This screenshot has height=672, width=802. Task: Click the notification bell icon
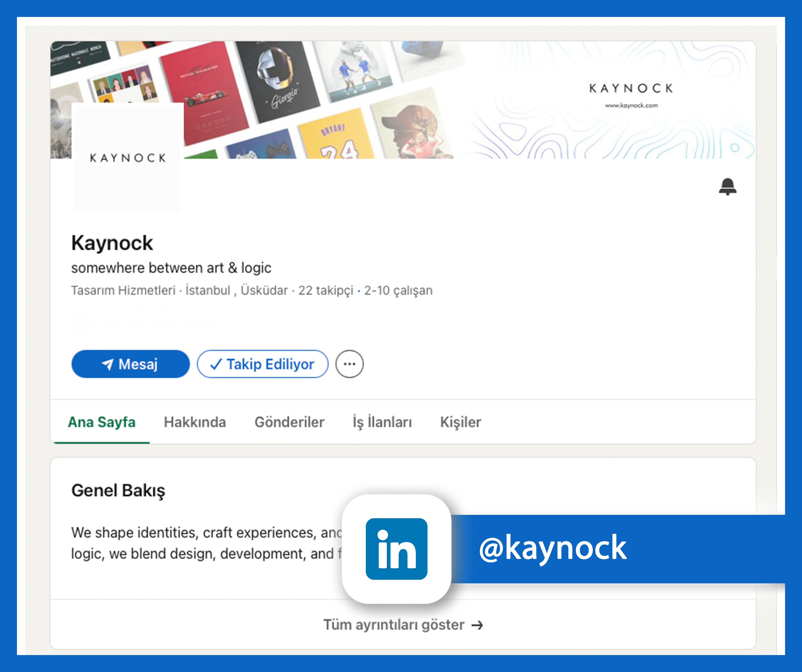(727, 187)
